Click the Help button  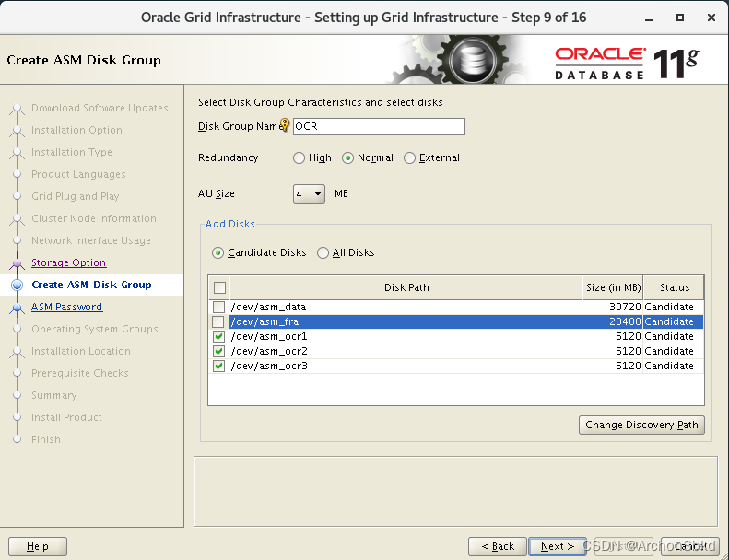coord(38,546)
